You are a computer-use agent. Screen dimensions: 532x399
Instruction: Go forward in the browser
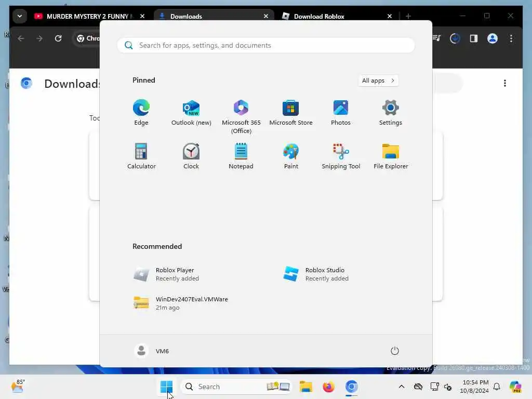(x=39, y=38)
